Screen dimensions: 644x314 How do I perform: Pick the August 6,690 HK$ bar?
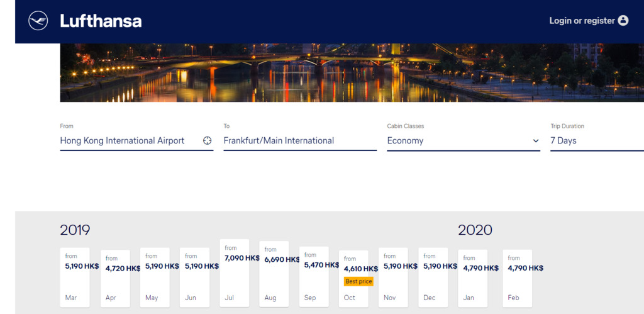click(x=274, y=274)
